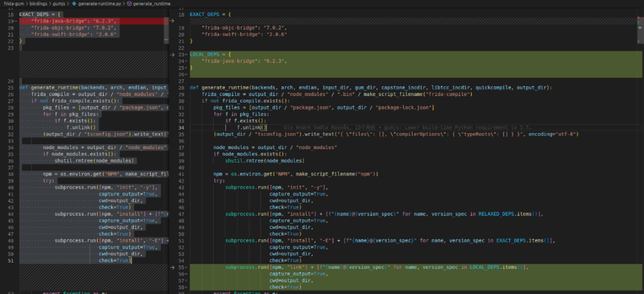Click line number 51 in the left pane gutter
Image resolution: width=644 pixels, height=294 pixels.
pos(10,261)
